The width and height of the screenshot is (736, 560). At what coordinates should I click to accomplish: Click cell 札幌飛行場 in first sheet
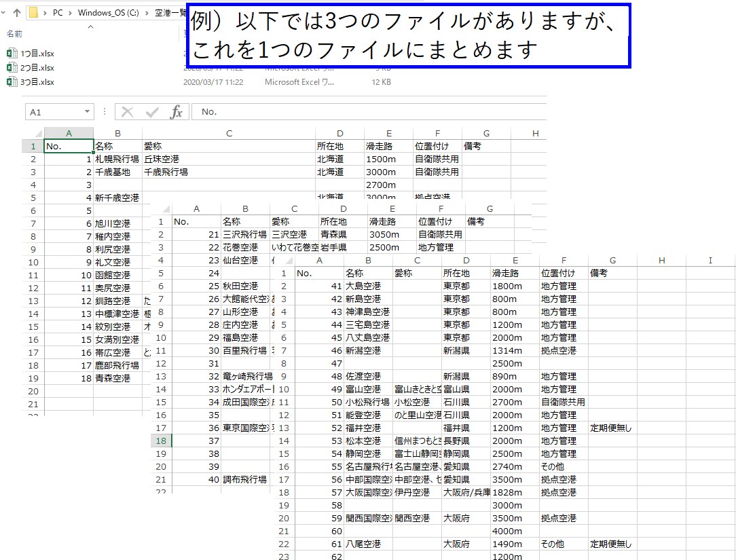117,159
